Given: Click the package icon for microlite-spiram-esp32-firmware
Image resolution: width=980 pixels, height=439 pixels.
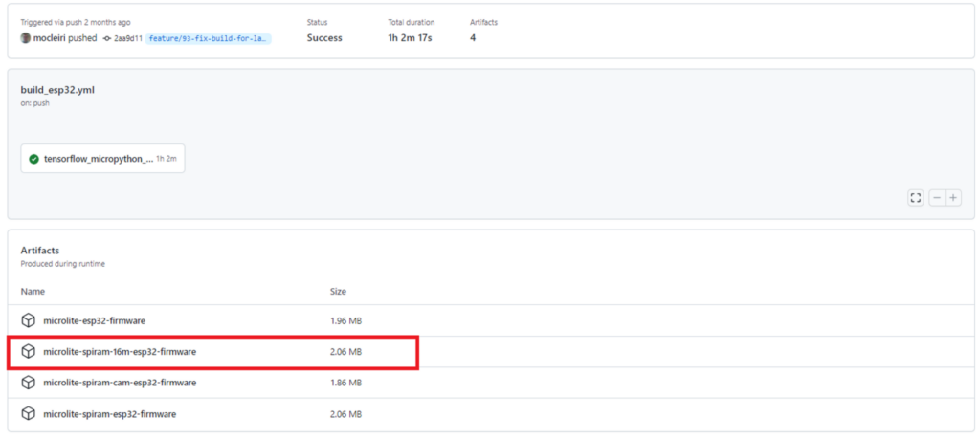Looking at the screenshot, I should click(28, 413).
